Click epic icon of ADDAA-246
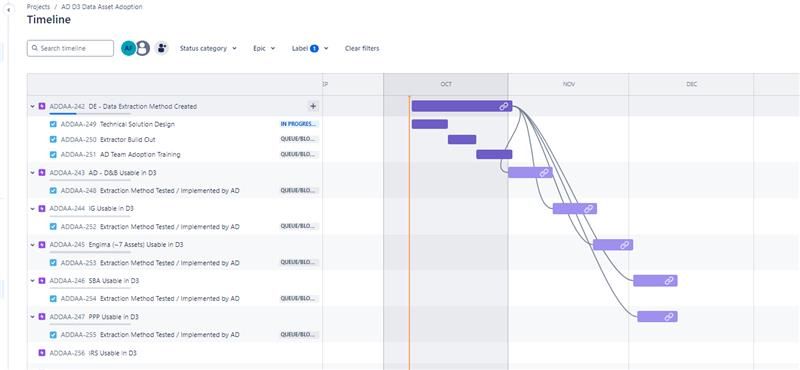The width and height of the screenshot is (800, 370). 42,281
